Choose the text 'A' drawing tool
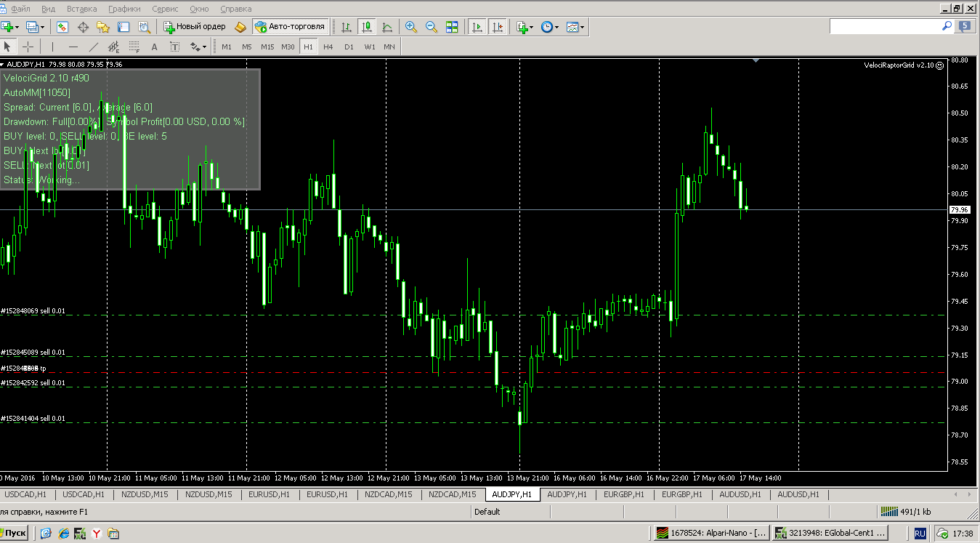The width and height of the screenshot is (980, 543). pyautogui.click(x=154, y=47)
